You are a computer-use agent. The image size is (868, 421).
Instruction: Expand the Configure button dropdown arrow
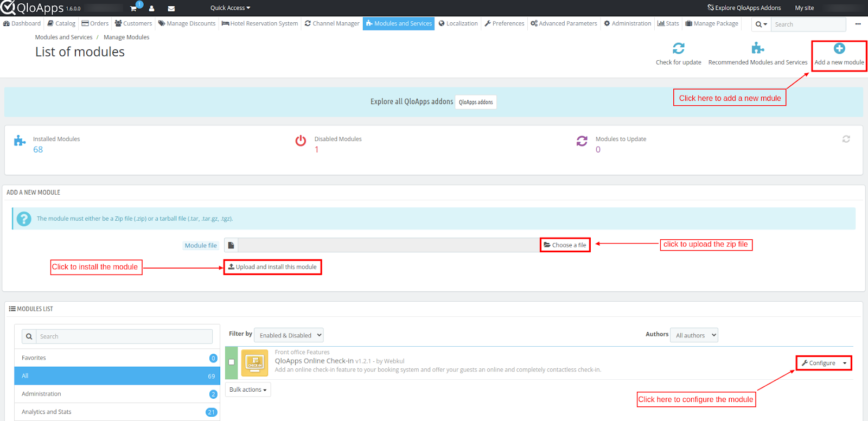[845, 363]
